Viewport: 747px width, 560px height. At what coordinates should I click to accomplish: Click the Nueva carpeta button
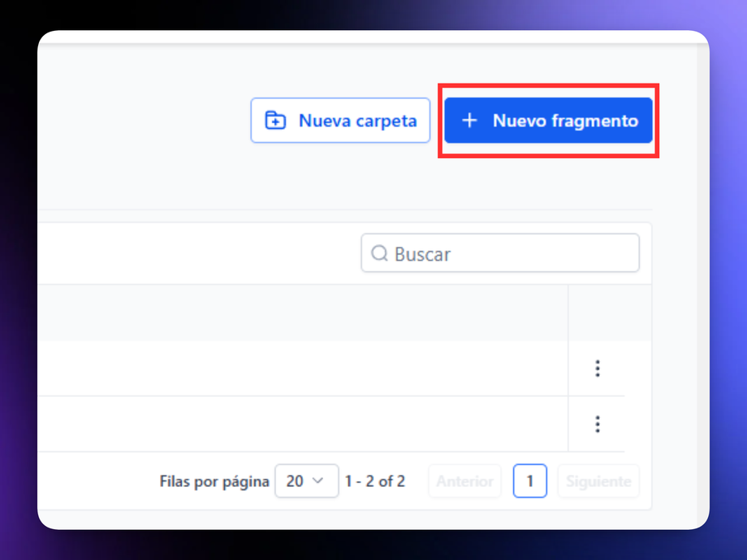click(340, 120)
